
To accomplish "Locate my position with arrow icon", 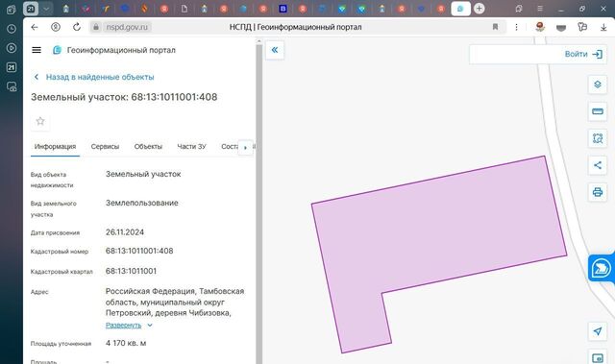I will [598, 331].
